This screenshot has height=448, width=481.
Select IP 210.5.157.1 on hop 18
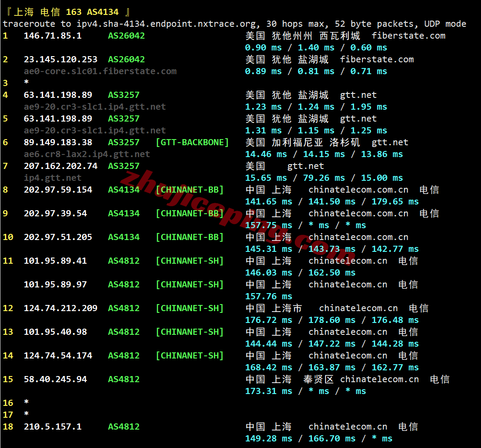[x=53, y=426]
